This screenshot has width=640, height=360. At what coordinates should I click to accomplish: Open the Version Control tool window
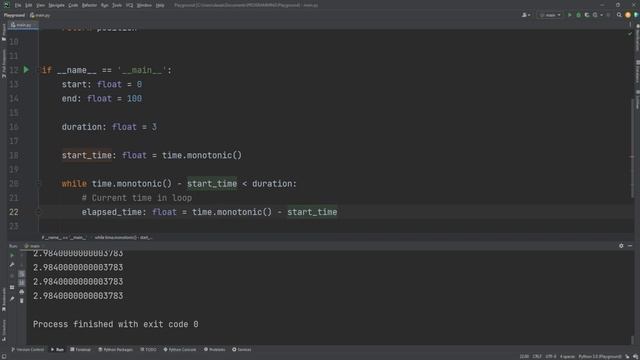(27, 349)
